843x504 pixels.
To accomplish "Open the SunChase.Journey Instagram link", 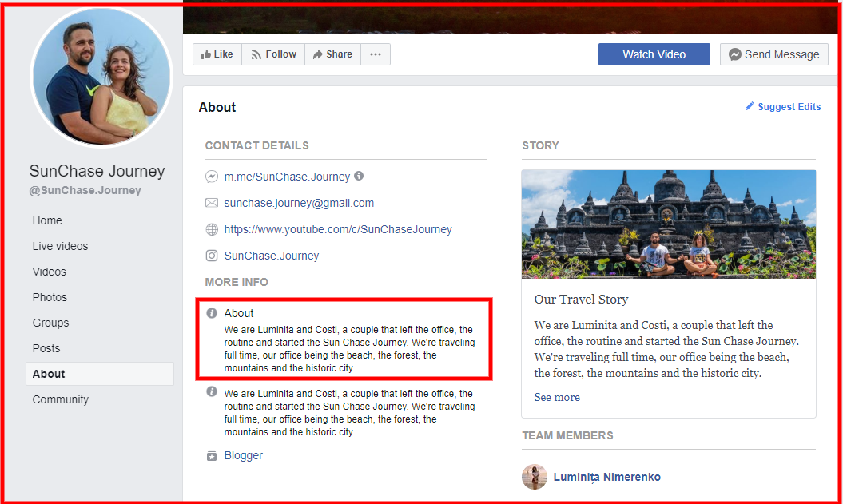I will click(272, 256).
